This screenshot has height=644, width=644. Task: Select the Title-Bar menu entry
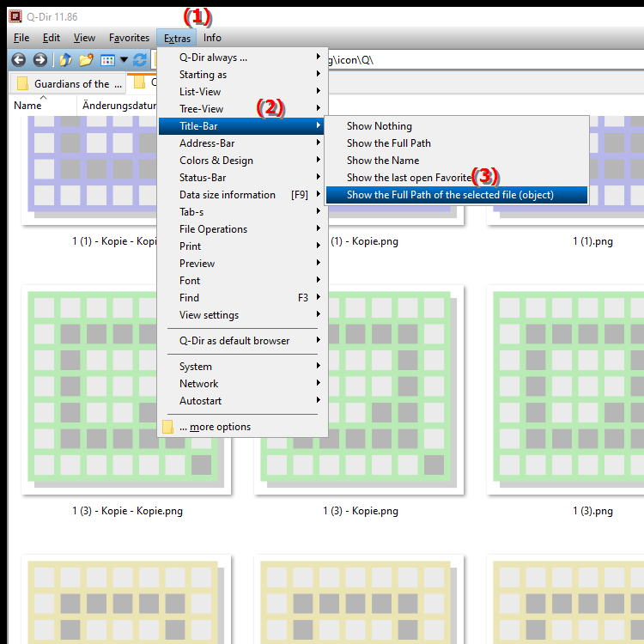click(243, 126)
